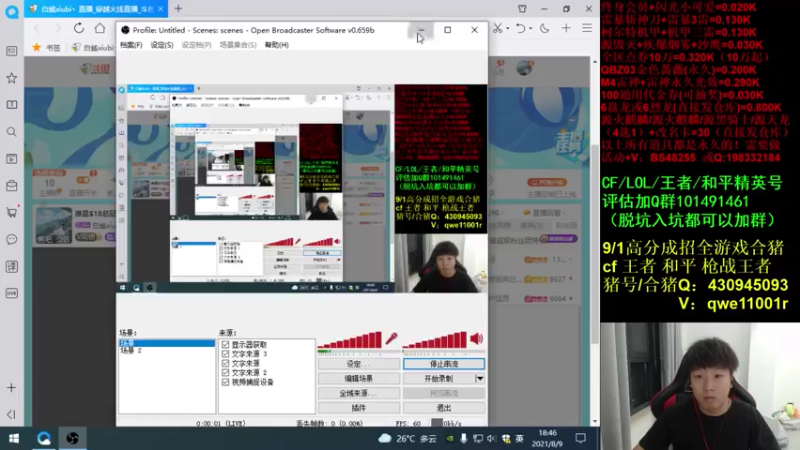Click the browser back arrow
Screen dimensions: 800x450
(x=37, y=28)
